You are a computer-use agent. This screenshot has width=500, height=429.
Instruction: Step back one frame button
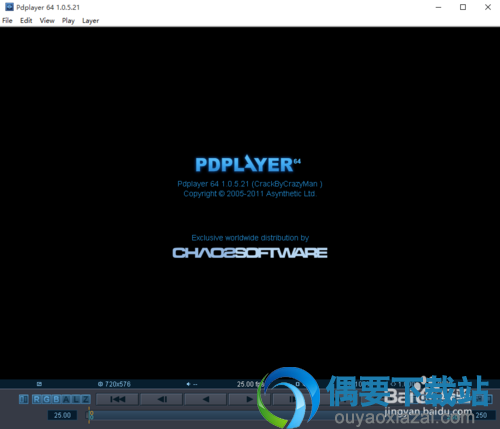(162, 399)
